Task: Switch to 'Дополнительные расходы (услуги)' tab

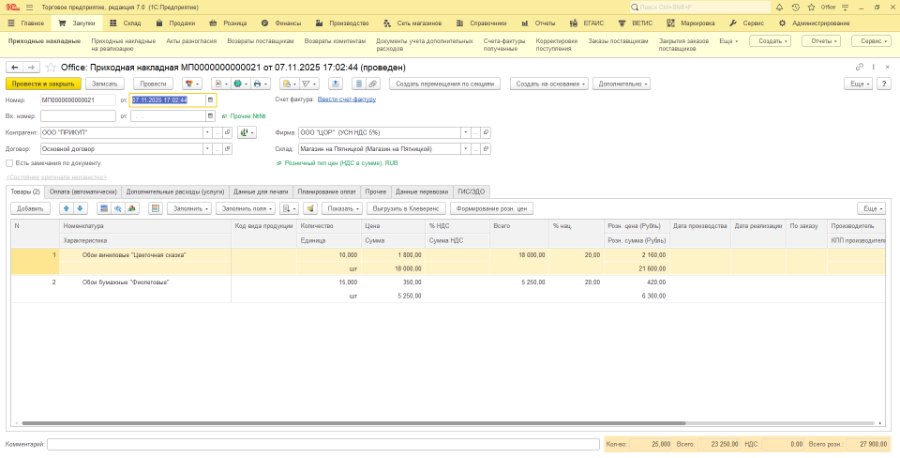Action: 175,192
